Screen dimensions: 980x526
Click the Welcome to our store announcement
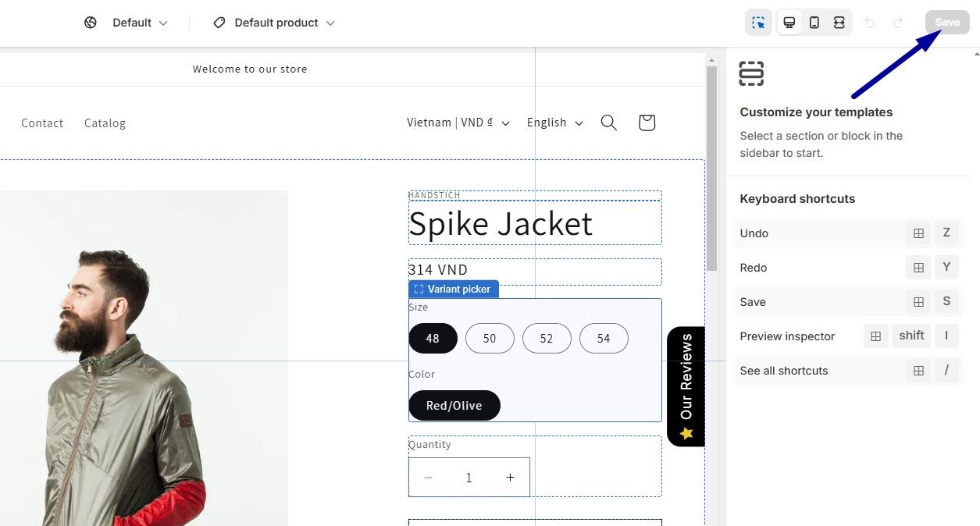tap(250, 69)
